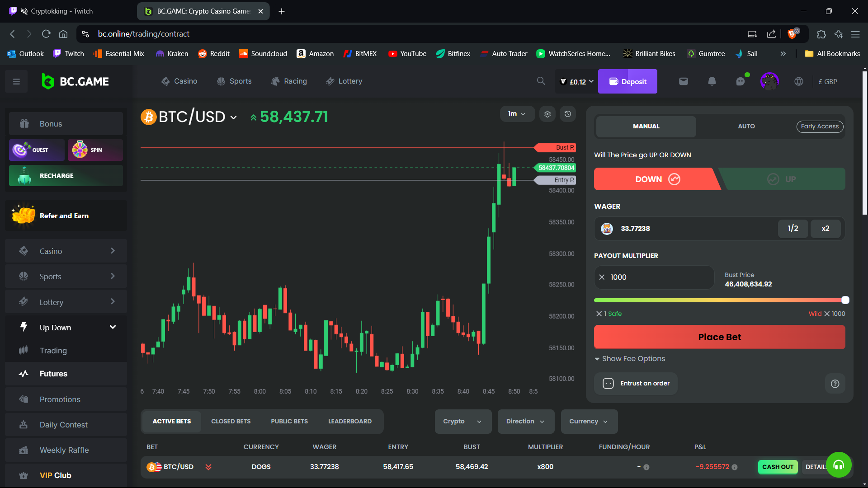Click CASH OUT on BTC/USD bet
This screenshot has width=868, height=488.
click(778, 467)
